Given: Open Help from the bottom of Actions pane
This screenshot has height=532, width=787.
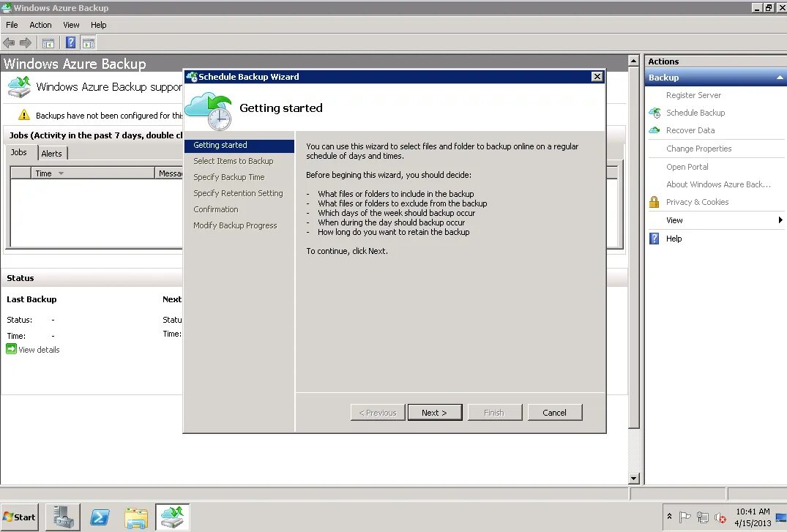Looking at the screenshot, I should click(674, 239).
